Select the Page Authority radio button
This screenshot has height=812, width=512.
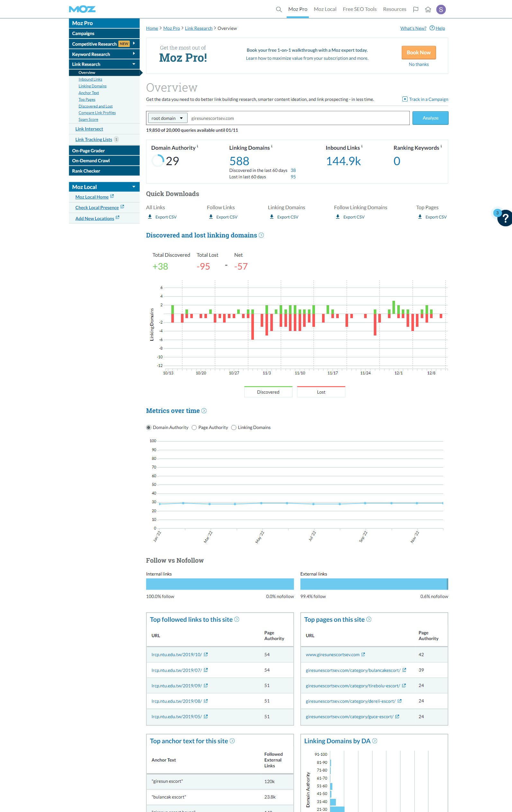pyautogui.click(x=194, y=427)
